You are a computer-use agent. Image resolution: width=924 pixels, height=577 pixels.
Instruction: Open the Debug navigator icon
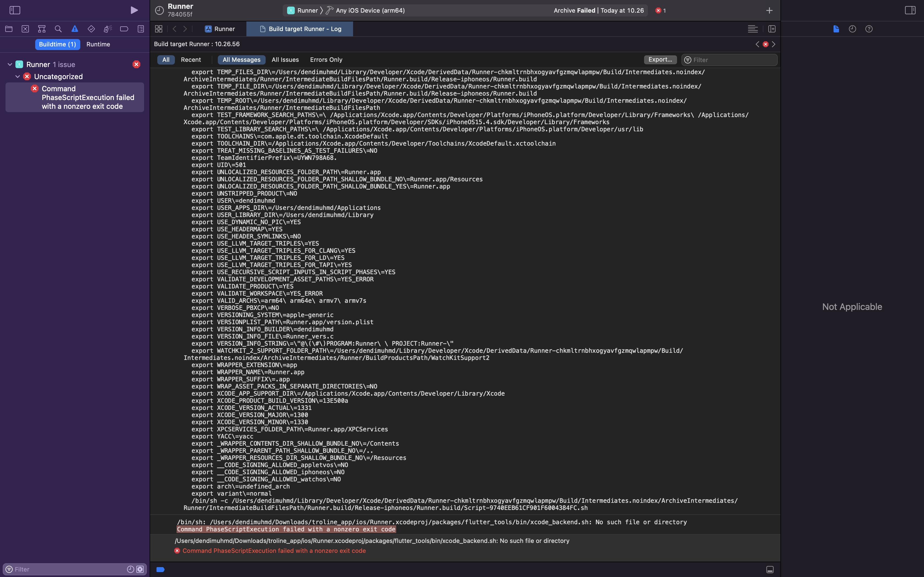click(x=108, y=29)
